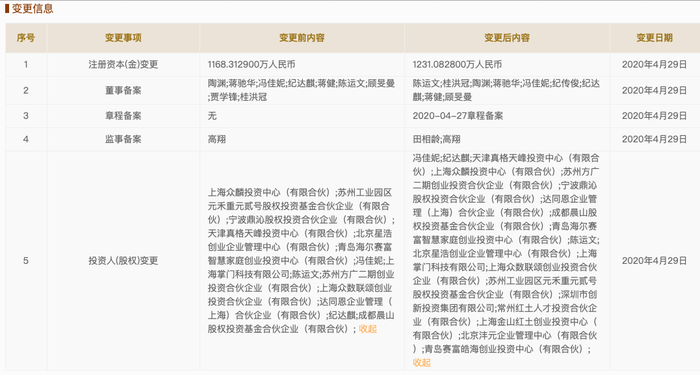Click the 变更后内容 column header
This screenshot has height=375, width=700.
click(x=507, y=38)
